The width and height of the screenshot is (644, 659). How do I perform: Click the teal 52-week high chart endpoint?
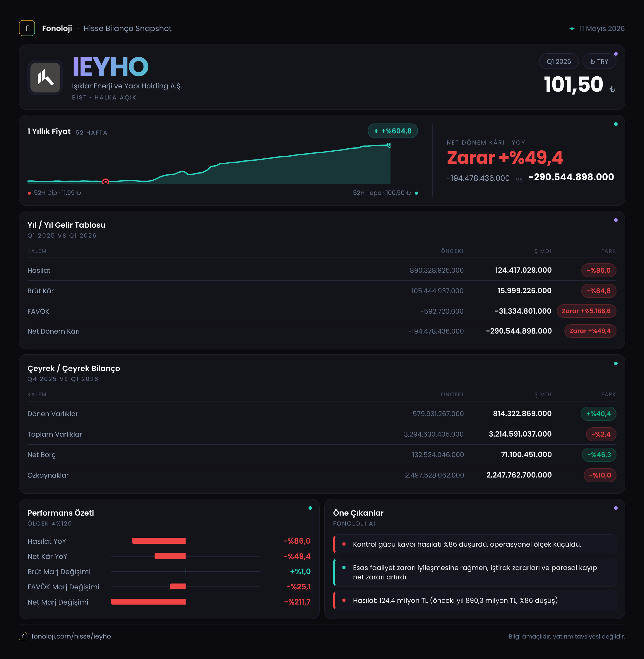point(389,145)
